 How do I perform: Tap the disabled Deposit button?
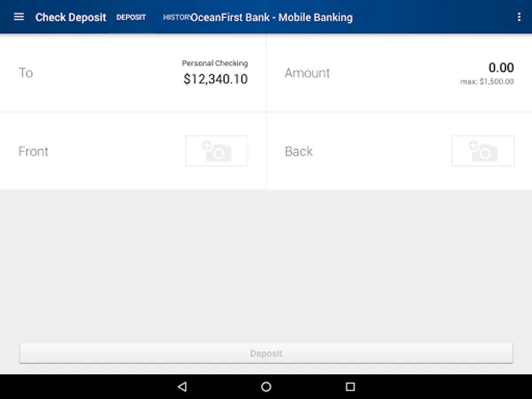click(266, 353)
